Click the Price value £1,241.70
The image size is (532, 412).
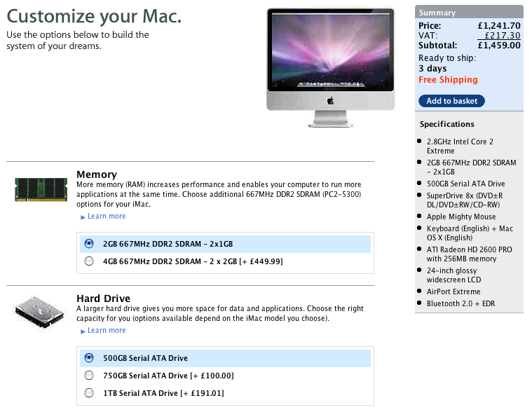(x=499, y=26)
